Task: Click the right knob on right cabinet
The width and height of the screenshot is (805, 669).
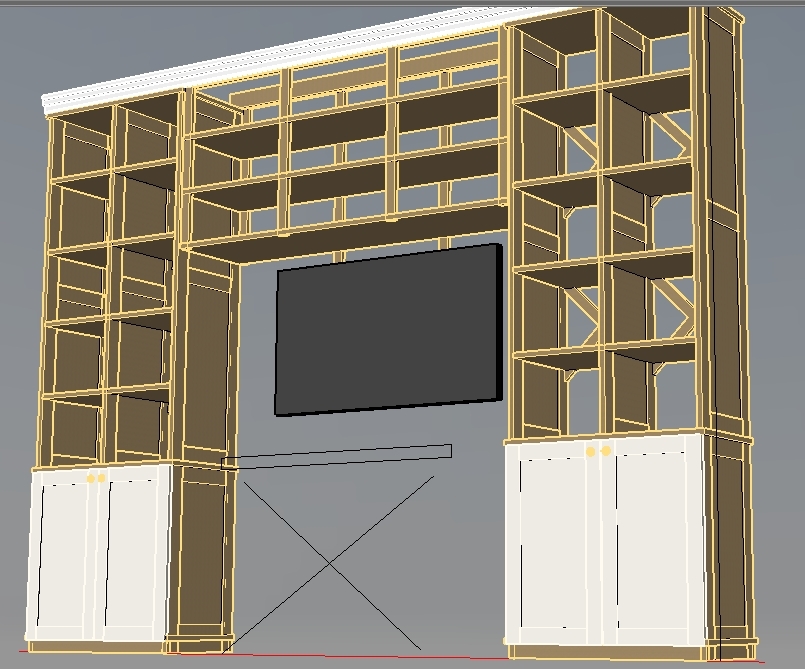Action: pyautogui.click(x=606, y=452)
